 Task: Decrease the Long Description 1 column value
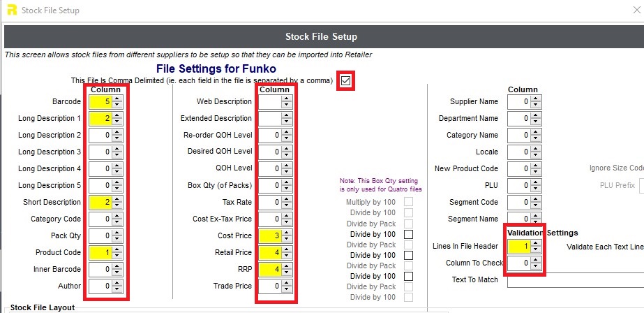click(x=117, y=122)
